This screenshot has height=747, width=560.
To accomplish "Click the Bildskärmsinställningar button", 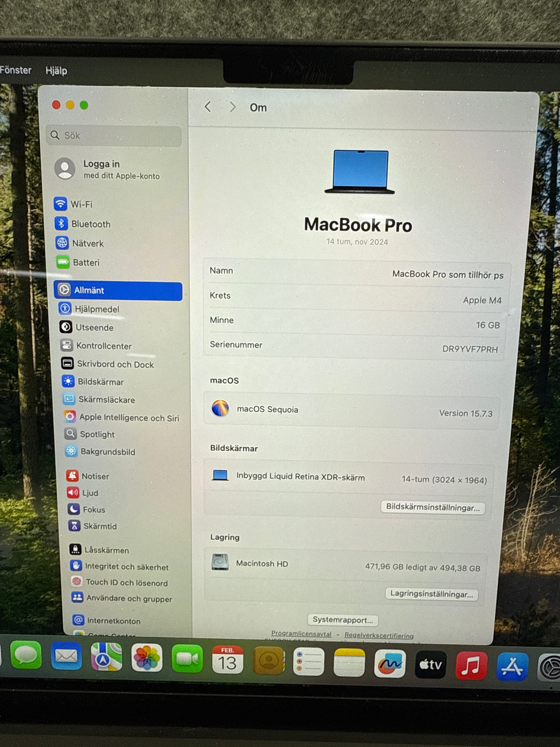I will pos(432,507).
